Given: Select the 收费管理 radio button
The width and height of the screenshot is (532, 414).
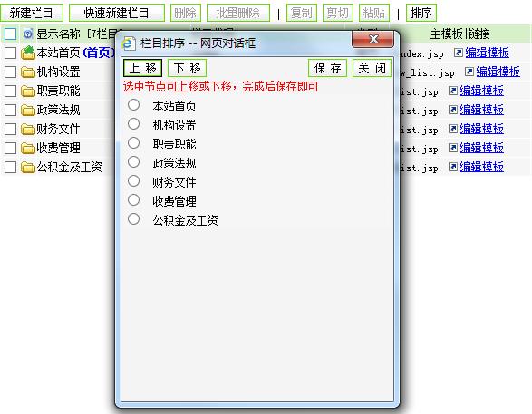Looking at the screenshot, I should [x=133, y=199].
